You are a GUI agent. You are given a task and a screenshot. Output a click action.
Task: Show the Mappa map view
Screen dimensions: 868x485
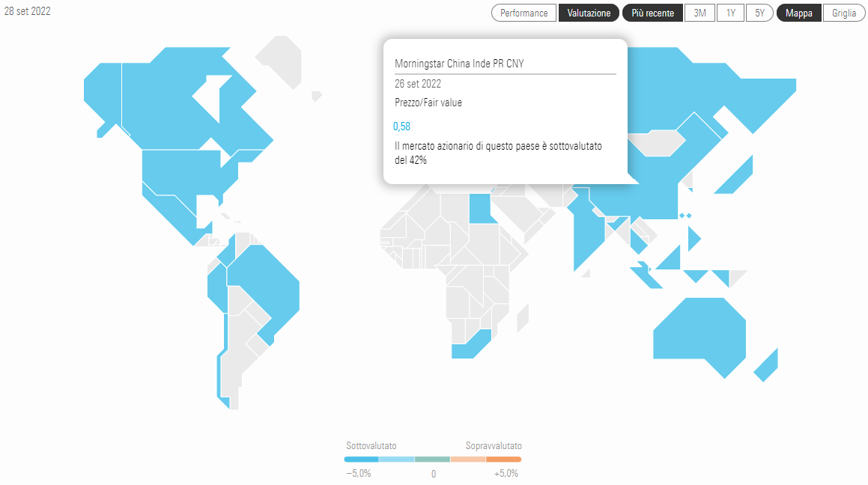[799, 13]
